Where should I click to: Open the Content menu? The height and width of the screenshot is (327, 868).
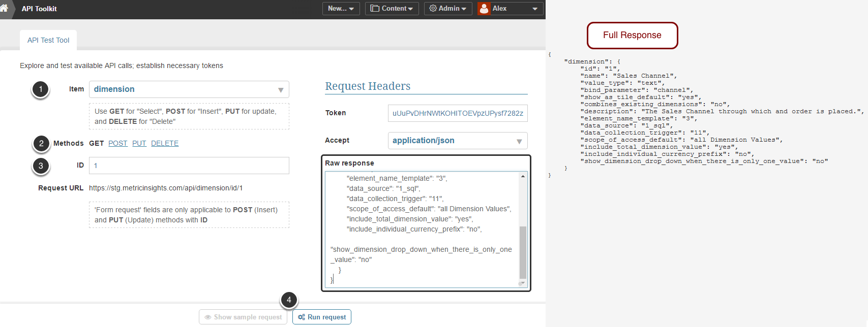[x=392, y=9]
